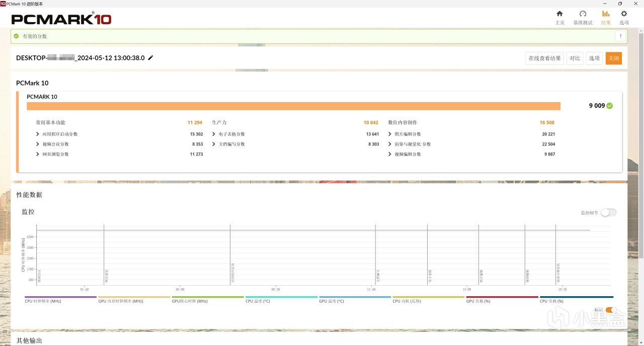Click the value 22 504
Viewport: 644px width, 346px height.
click(548, 144)
